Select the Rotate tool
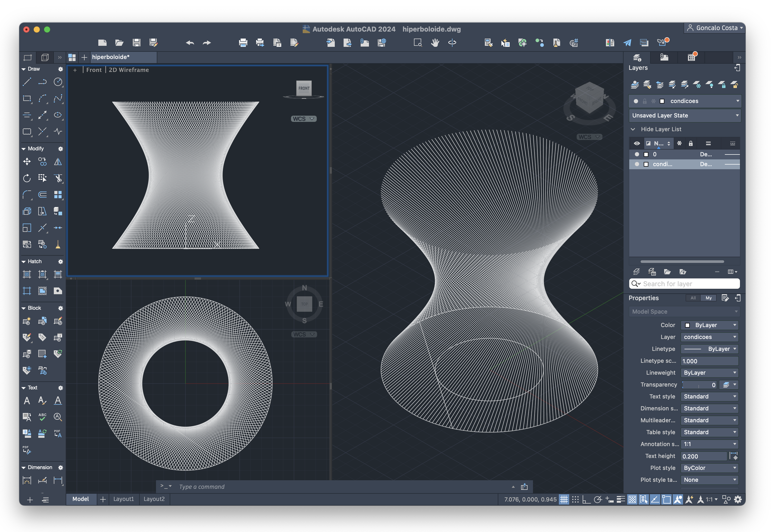771x532 pixels. 27,178
